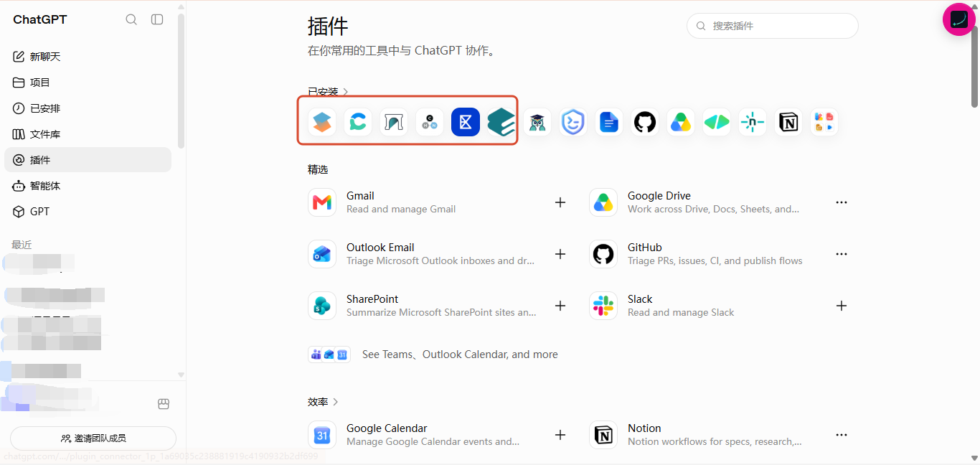Screen dimensions: 980x465
Task: Click the sidebar vertical scrollbar
Action: (x=182, y=83)
